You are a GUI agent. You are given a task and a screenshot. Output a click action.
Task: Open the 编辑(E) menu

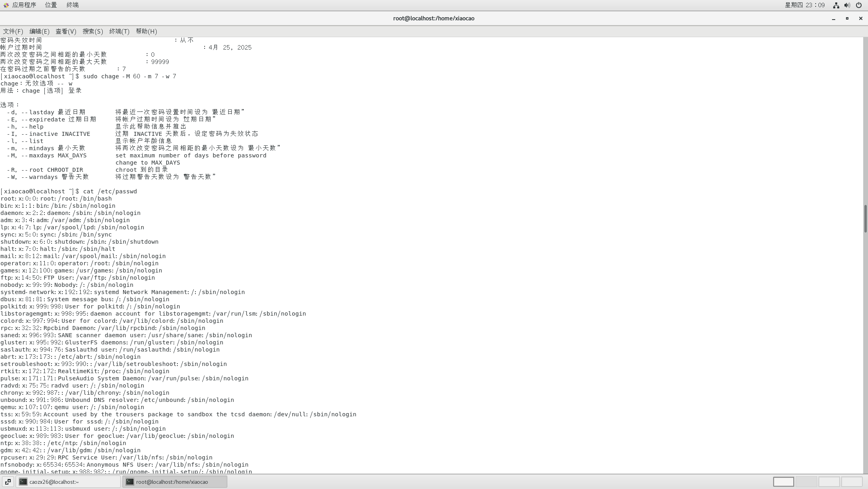39,31
